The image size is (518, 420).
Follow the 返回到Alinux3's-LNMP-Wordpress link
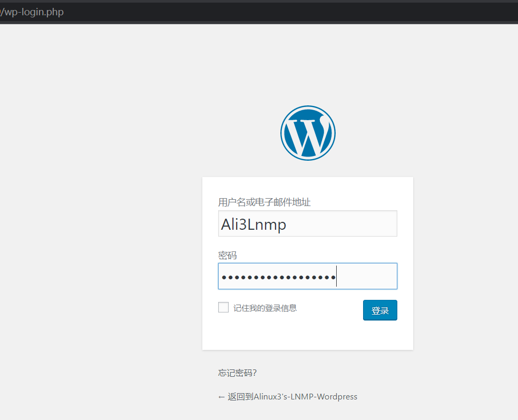tap(288, 396)
